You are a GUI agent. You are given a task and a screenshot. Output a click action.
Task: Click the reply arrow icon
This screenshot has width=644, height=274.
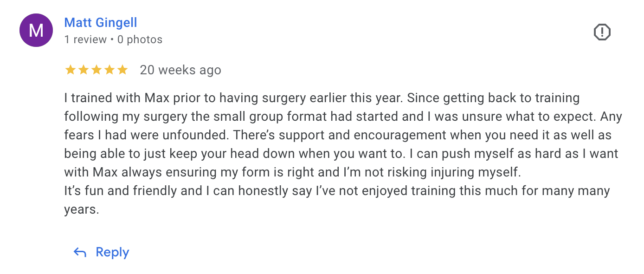pos(80,252)
